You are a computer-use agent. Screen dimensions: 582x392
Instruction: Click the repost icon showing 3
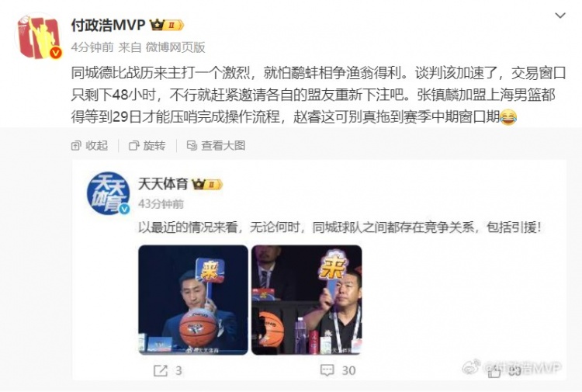(161, 370)
